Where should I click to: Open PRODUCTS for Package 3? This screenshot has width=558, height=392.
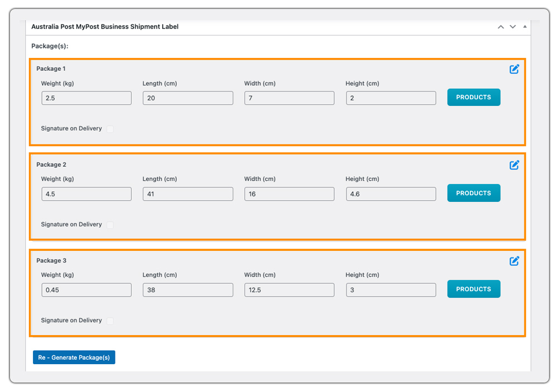(474, 289)
